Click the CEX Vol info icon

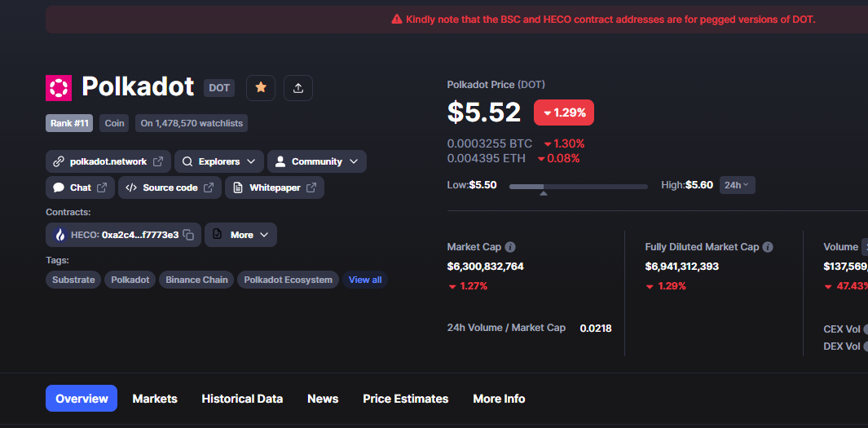[866, 329]
